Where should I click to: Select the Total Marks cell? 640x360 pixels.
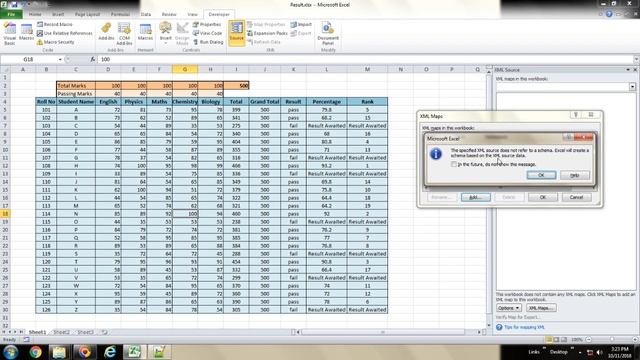(x=76, y=86)
